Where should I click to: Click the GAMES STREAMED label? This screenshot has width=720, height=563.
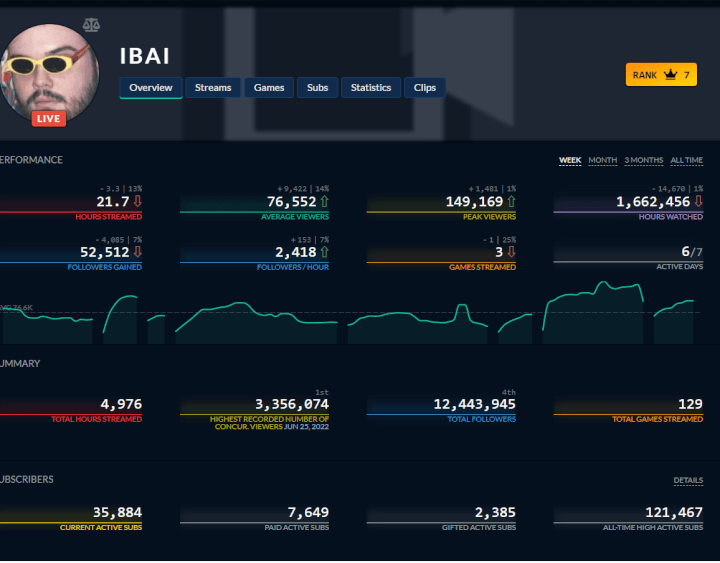click(483, 267)
